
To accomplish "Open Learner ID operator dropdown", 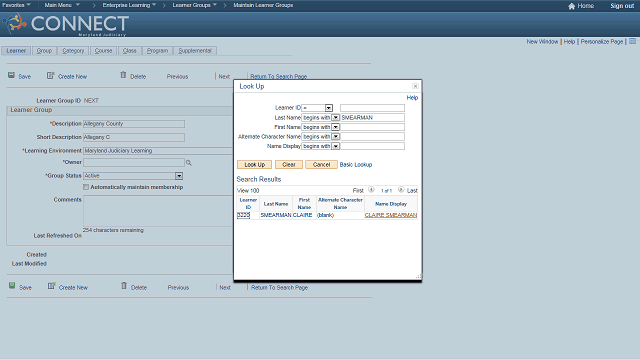I will coord(329,108).
